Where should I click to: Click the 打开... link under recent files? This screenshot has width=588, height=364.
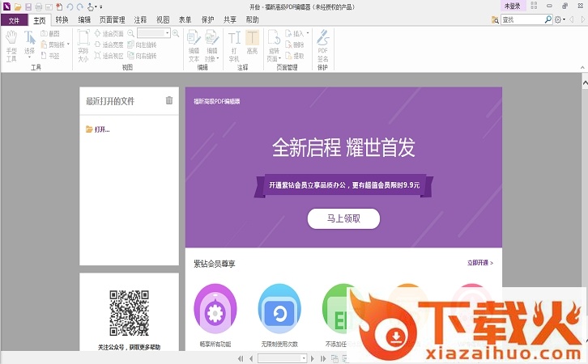(x=98, y=129)
